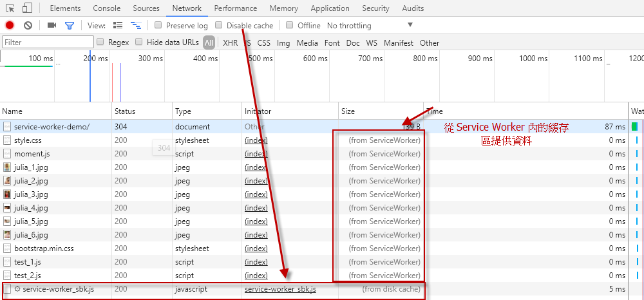Tick the Hide data URLs checkbox

click(139, 42)
